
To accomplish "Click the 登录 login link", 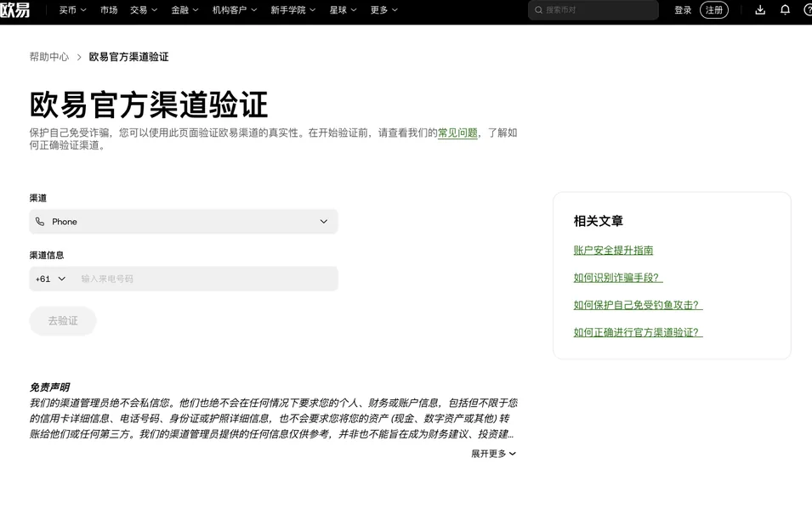I will 683,10.
